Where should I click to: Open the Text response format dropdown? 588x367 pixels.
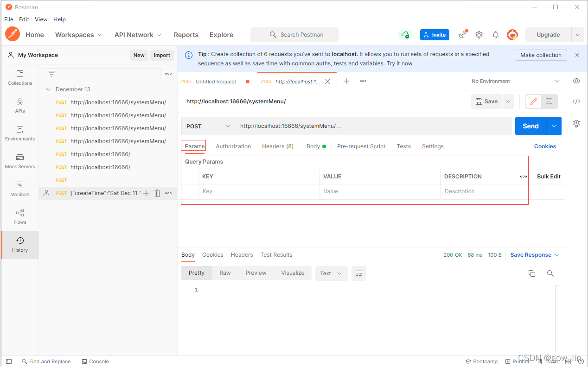pyautogui.click(x=332, y=273)
